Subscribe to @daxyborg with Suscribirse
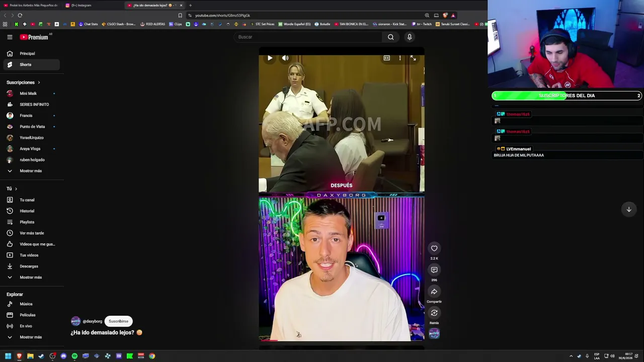 [119, 321]
